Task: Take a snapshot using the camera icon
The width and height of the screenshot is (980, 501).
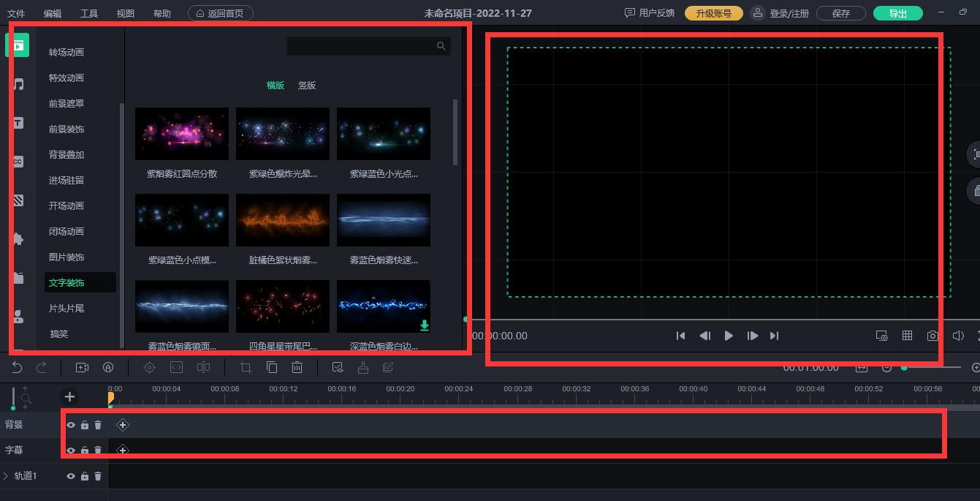Action: click(x=933, y=336)
